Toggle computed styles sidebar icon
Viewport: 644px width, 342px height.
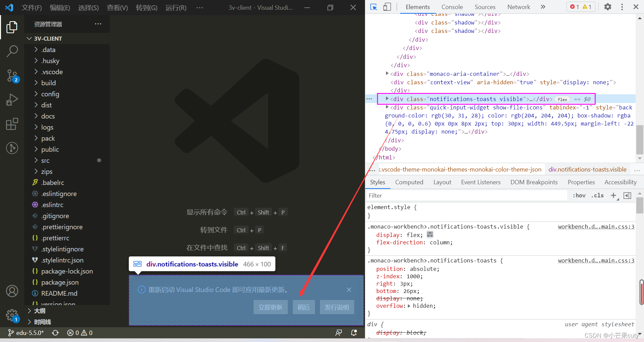coord(627,195)
